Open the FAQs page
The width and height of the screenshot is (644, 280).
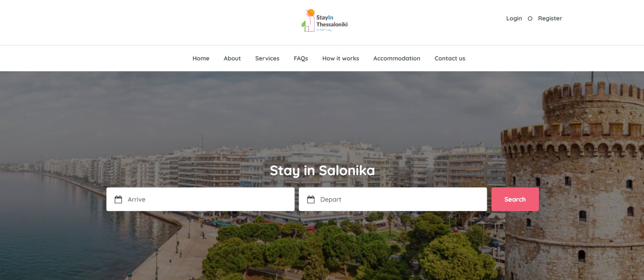pyautogui.click(x=301, y=58)
